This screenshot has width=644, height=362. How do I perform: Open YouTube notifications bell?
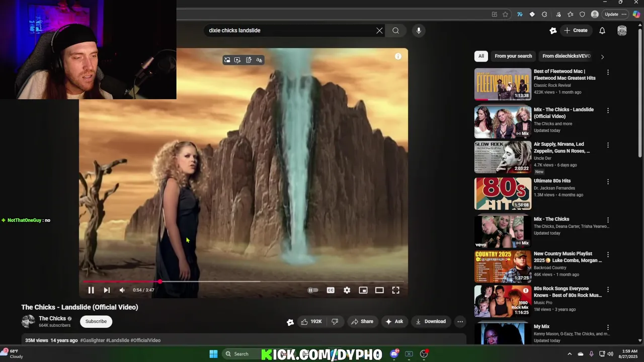click(602, 31)
